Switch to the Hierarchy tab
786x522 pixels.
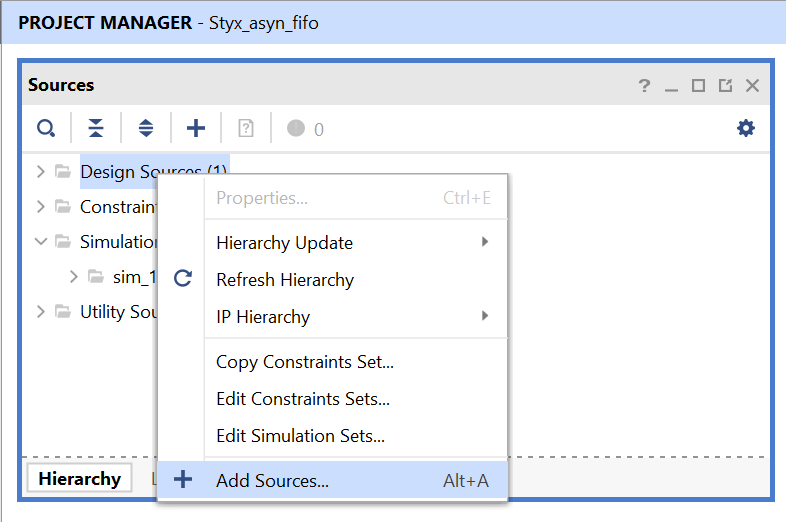pos(79,479)
